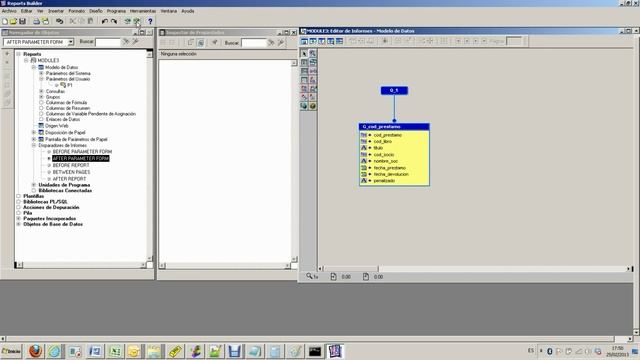Select the BEFORE REPORT trigger
This screenshot has width=640, height=360.
(71, 165)
